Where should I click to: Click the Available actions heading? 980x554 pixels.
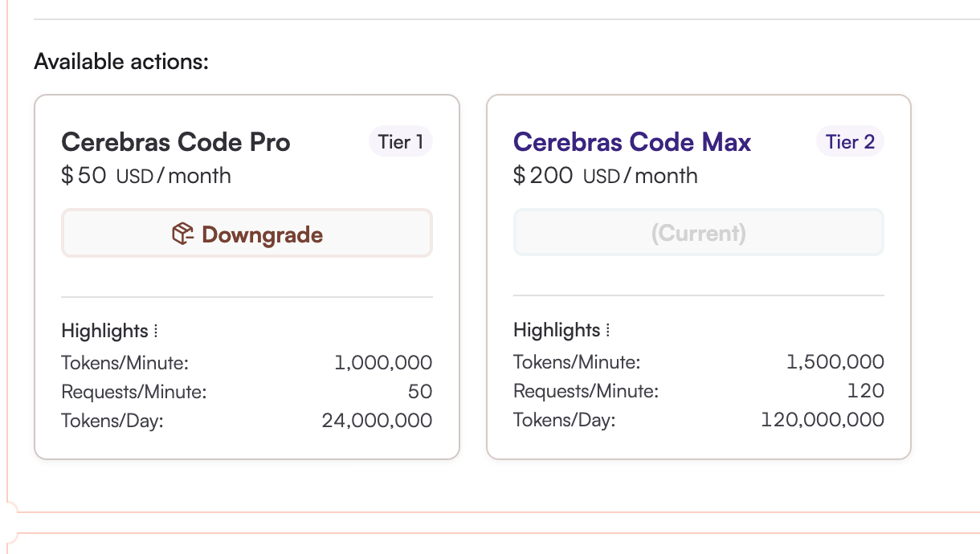[x=121, y=62]
